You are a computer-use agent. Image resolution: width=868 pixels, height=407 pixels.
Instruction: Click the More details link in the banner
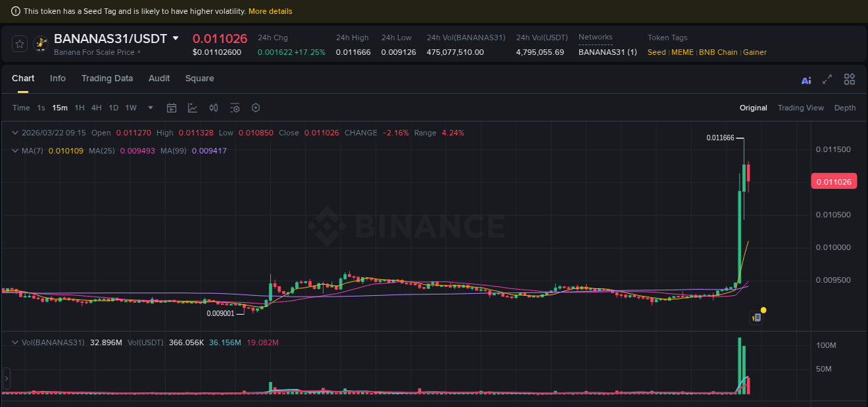click(272, 11)
